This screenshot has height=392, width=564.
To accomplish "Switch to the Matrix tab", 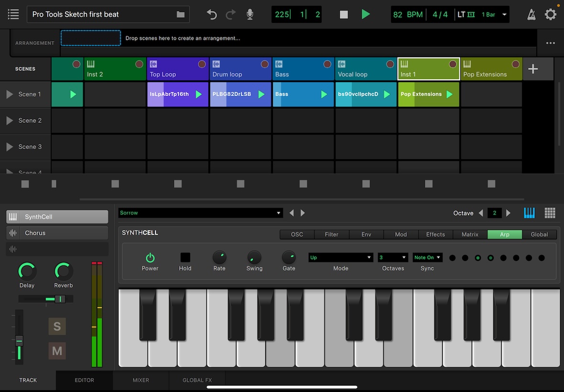I will click(470, 234).
